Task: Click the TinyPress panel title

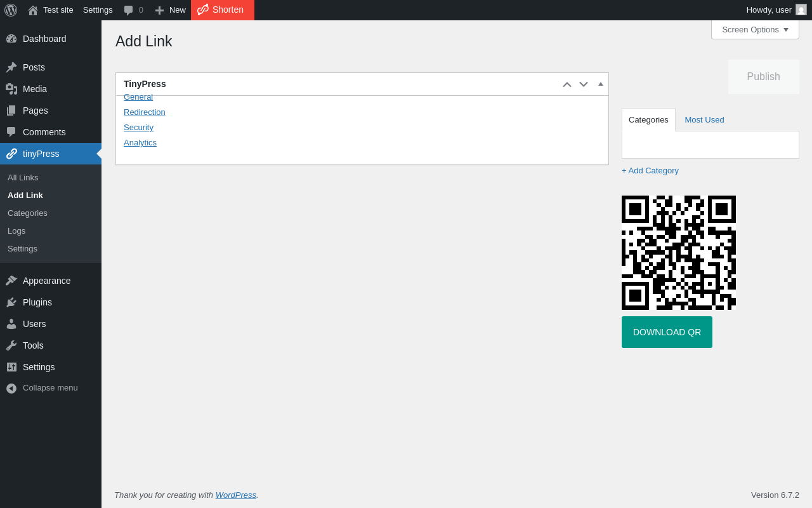Action: click(145, 84)
